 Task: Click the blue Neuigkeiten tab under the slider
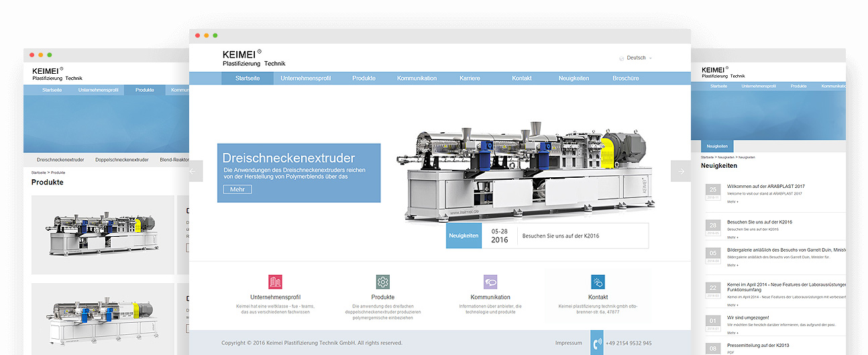tap(464, 236)
